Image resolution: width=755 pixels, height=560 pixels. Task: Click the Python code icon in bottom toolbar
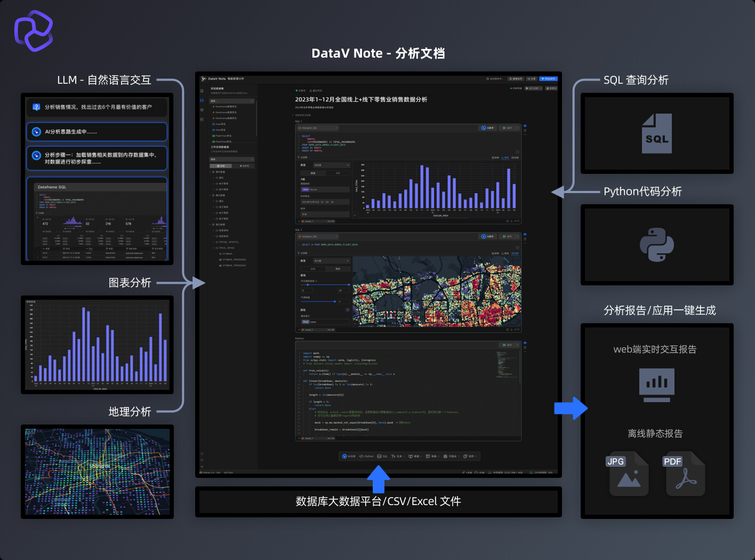coord(362,456)
